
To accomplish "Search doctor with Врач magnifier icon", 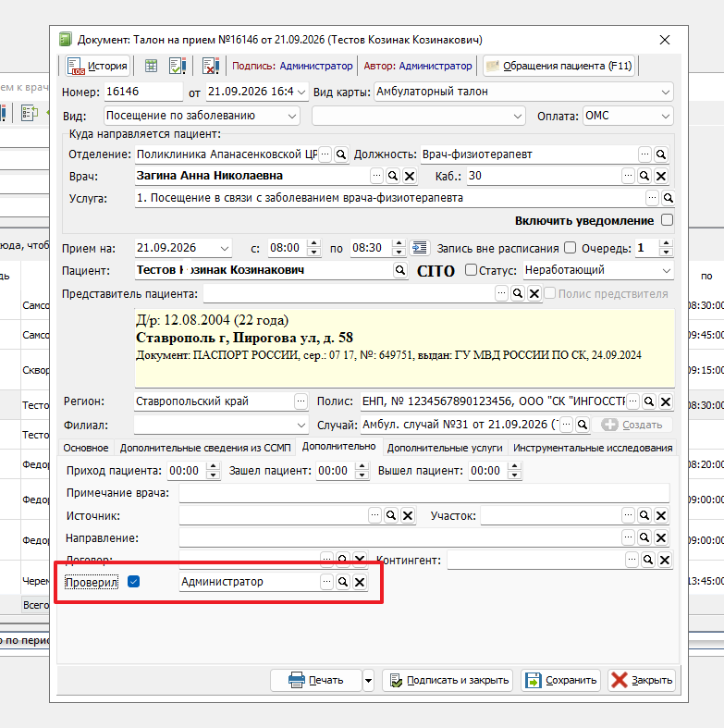I will click(393, 176).
